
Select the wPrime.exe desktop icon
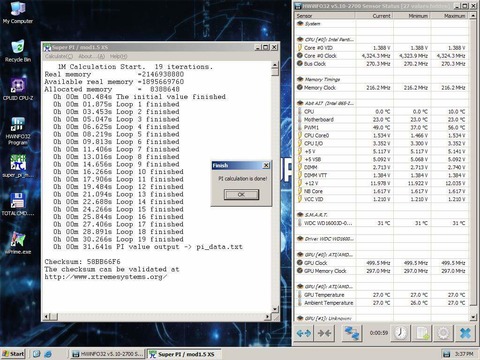[x=18, y=243]
